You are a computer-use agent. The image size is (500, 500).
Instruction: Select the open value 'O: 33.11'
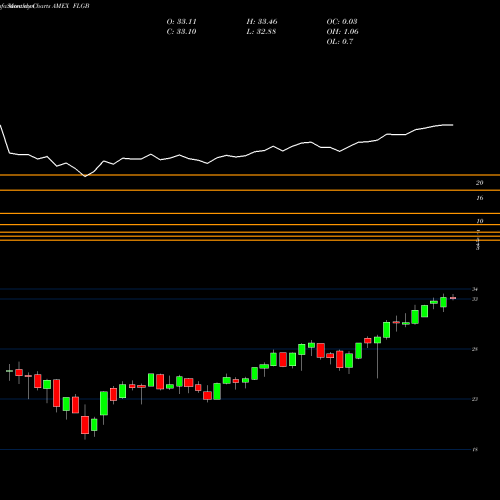coord(181,22)
